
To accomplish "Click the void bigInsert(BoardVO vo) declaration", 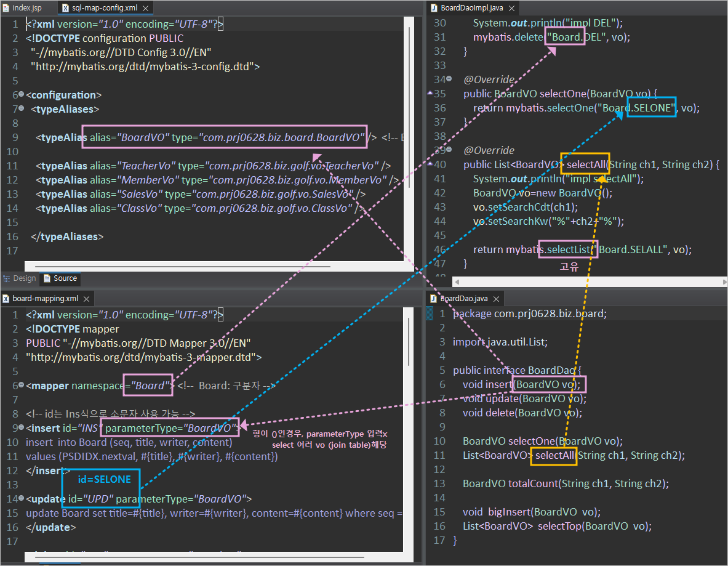I will coord(532,512).
